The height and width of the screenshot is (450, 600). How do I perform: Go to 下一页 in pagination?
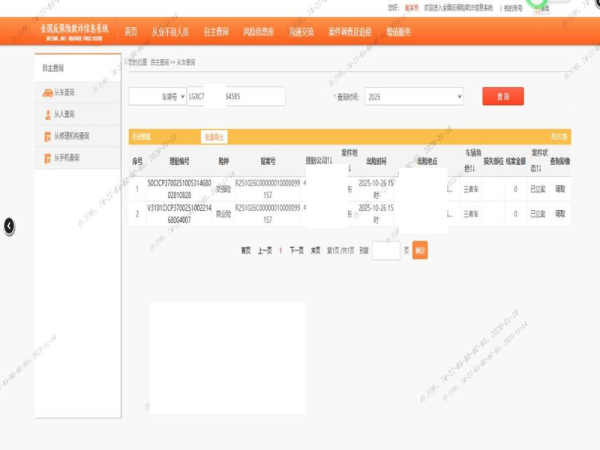click(296, 250)
